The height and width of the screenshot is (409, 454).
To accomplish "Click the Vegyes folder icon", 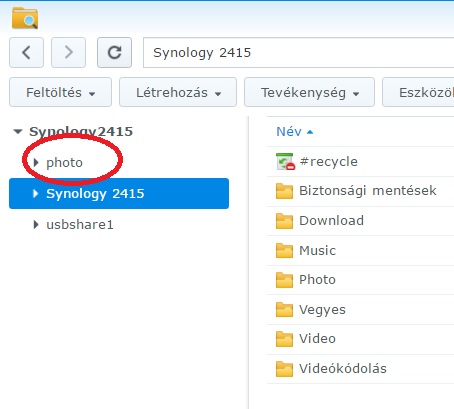I will pos(284,310).
